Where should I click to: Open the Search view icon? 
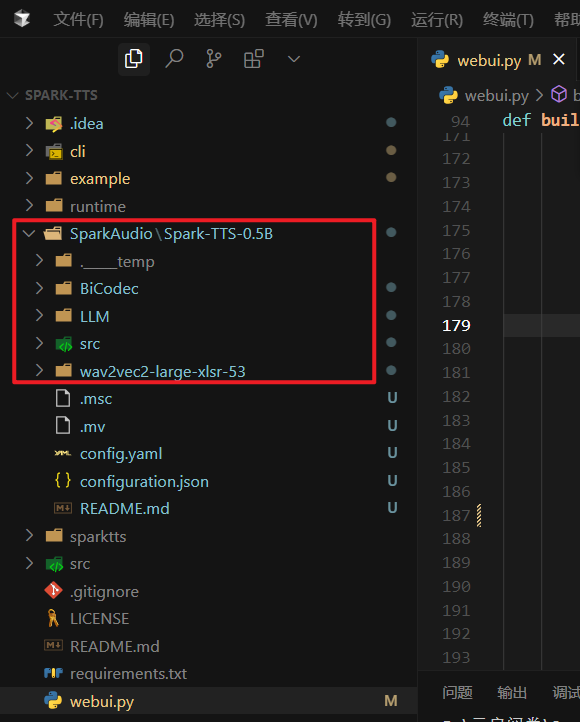pyautogui.click(x=174, y=59)
